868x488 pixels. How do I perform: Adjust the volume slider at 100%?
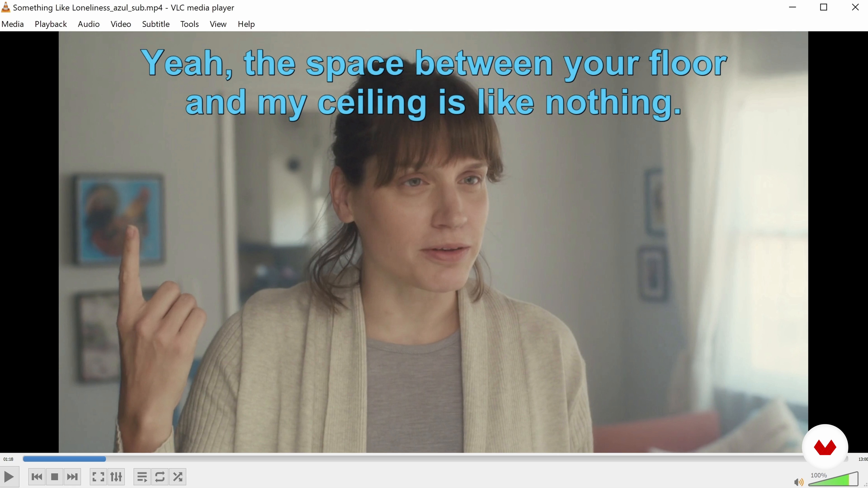[833, 479]
